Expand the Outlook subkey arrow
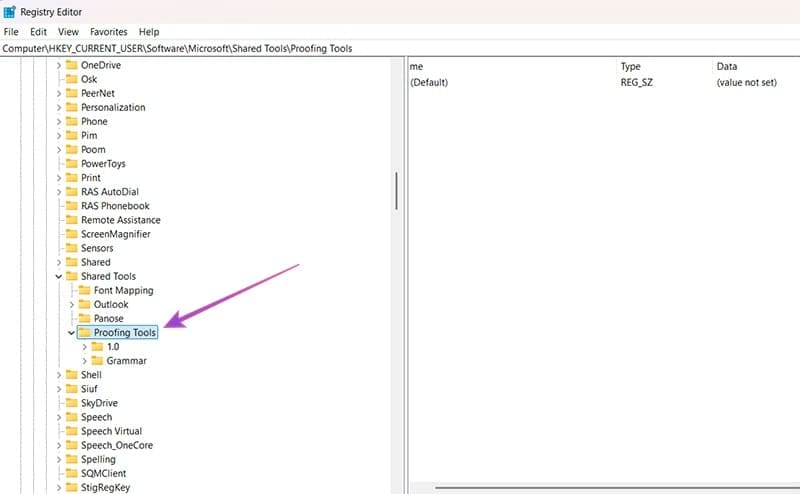 [72, 304]
